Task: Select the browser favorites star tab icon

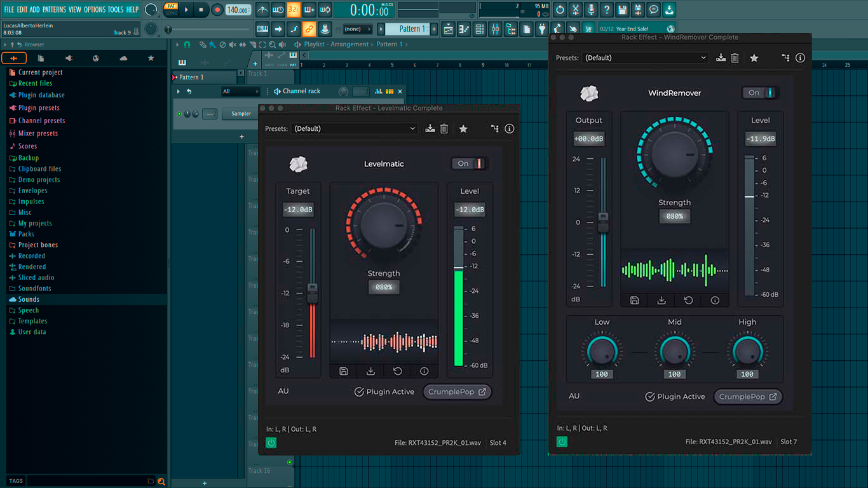Action: click(x=151, y=58)
